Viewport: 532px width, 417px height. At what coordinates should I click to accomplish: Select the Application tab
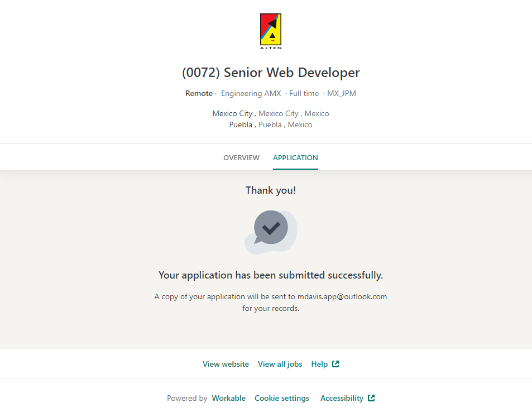295,158
